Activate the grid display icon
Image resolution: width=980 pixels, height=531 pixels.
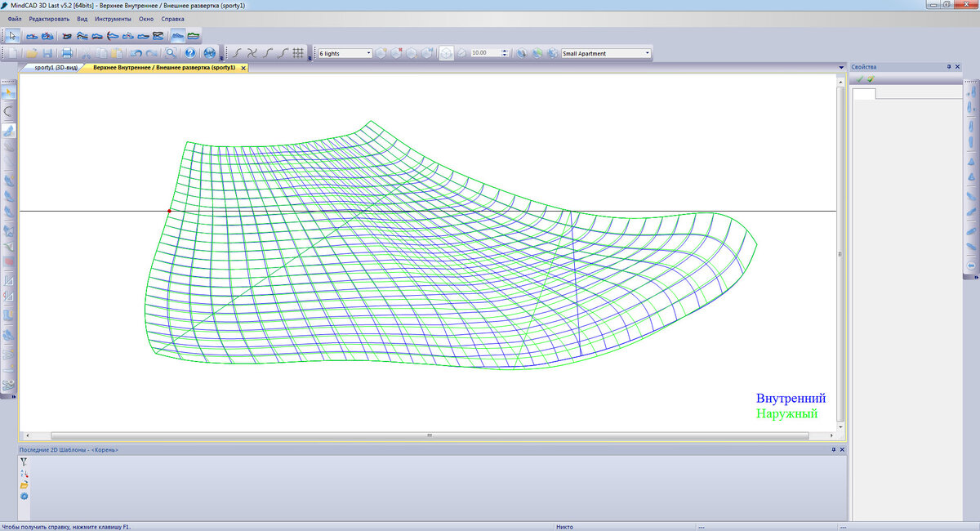296,51
